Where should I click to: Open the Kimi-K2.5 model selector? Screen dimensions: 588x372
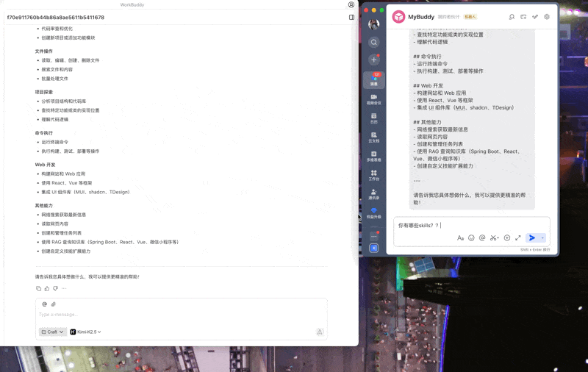86,332
